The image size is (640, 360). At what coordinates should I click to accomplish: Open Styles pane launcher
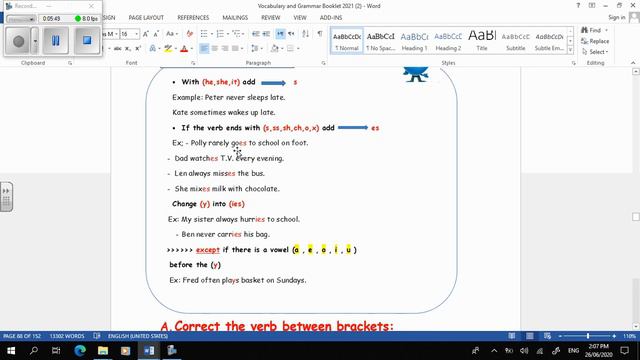[573, 63]
